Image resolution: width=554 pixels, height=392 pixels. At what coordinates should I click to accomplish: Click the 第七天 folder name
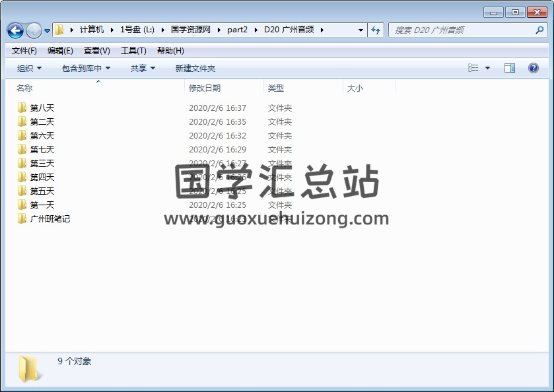pyautogui.click(x=42, y=149)
